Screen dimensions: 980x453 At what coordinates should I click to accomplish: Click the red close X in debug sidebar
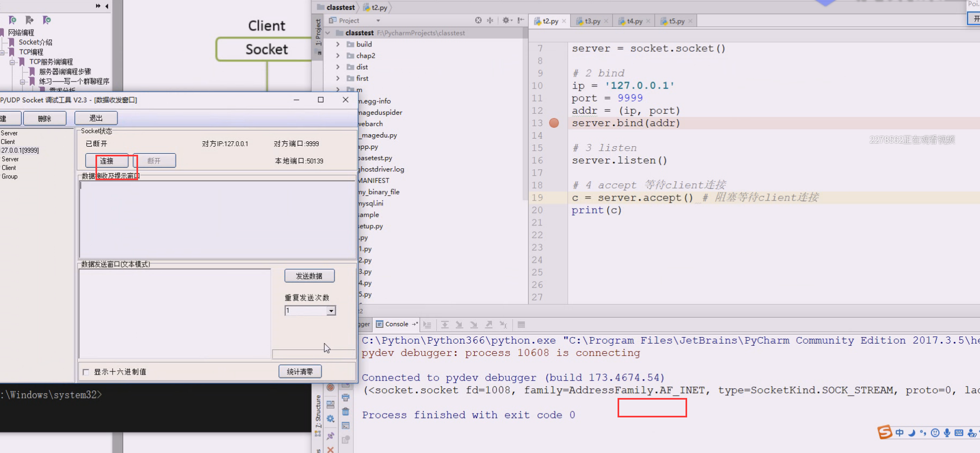[331, 450]
